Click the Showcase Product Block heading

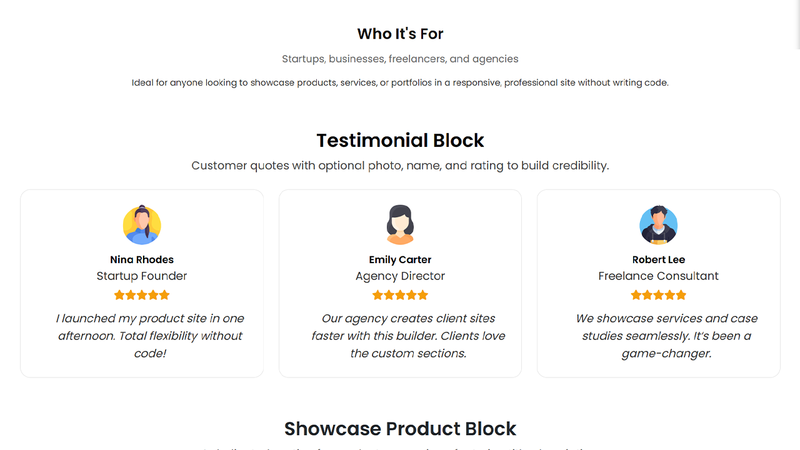pos(400,429)
